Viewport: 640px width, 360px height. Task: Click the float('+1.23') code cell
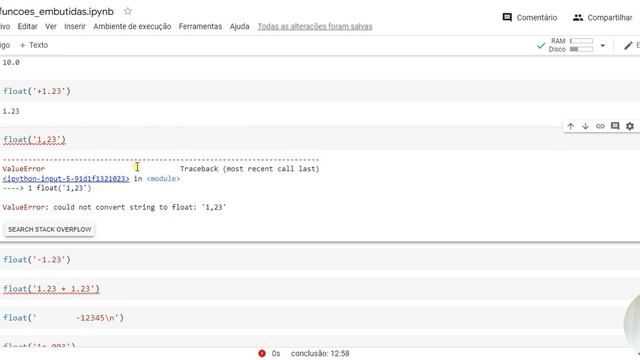pos(320,91)
